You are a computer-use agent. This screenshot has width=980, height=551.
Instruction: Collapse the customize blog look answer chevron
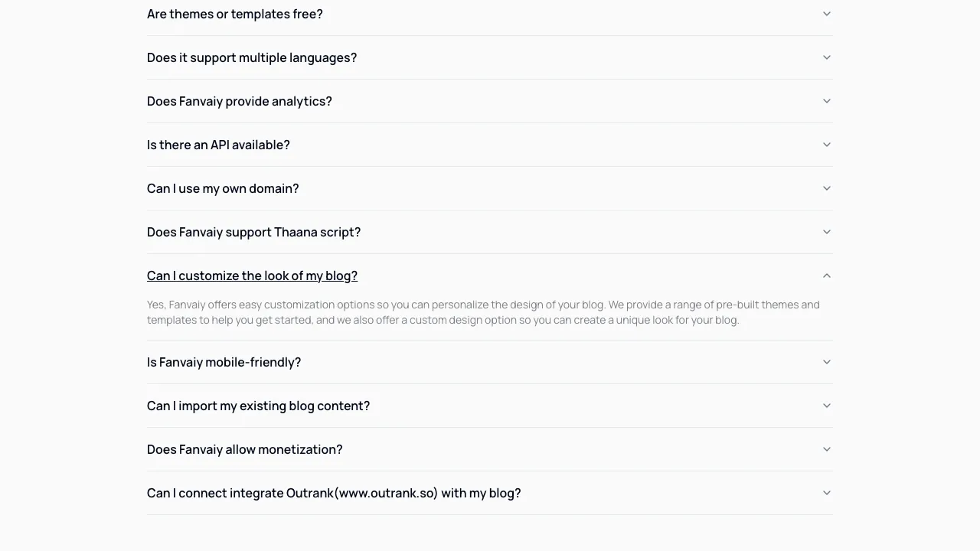click(x=826, y=275)
